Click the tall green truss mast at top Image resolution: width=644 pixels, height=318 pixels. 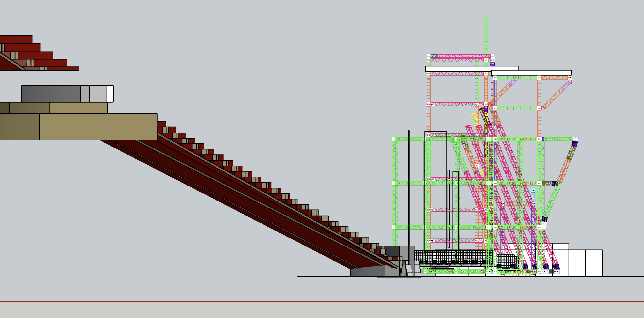(x=486, y=36)
